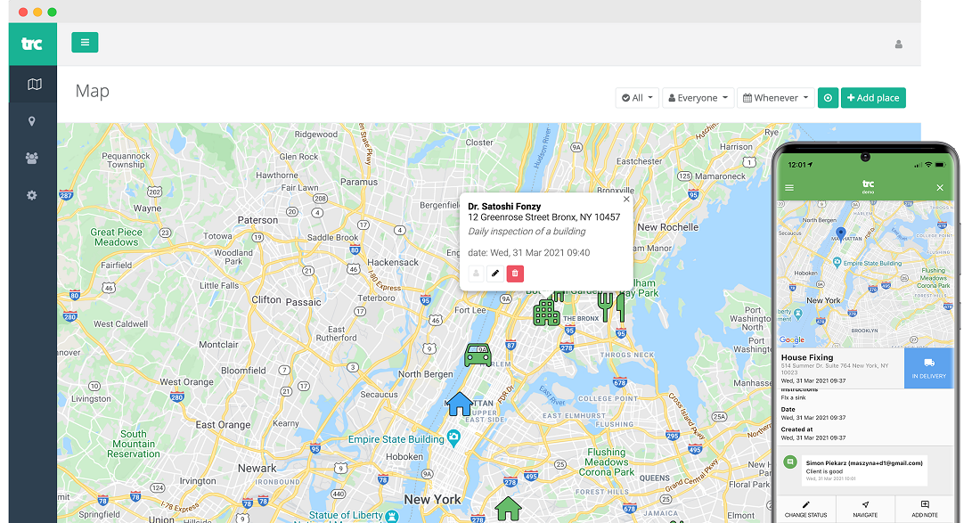Click the New Rochelle label on map
The image size is (980, 523).
pos(667,227)
